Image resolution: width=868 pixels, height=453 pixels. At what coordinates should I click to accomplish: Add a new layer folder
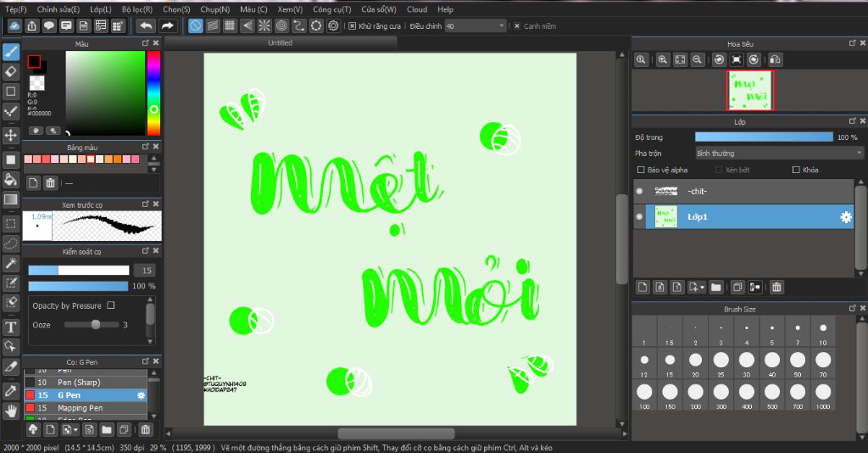click(x=715, y=287)
